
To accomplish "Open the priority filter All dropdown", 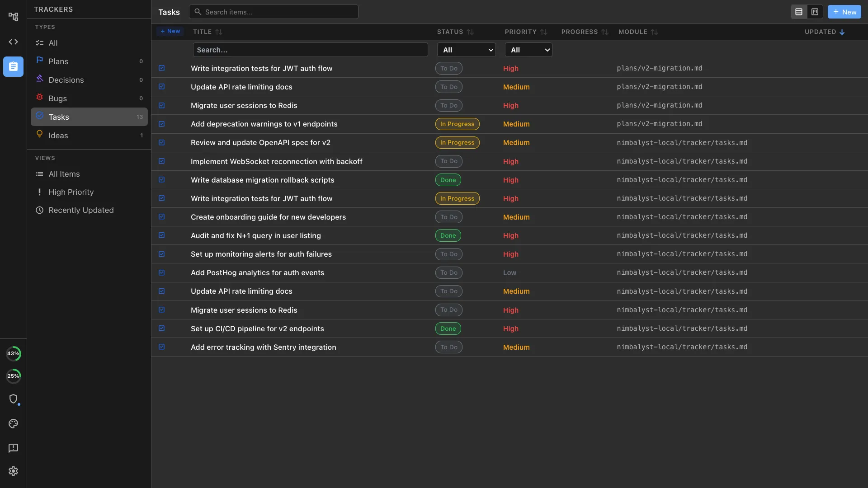I will [x=528, y=50].
